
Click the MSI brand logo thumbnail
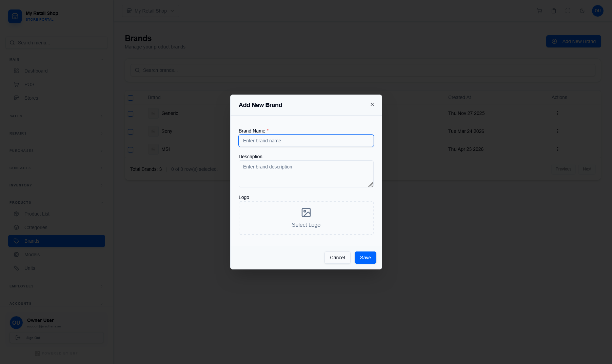153,149
